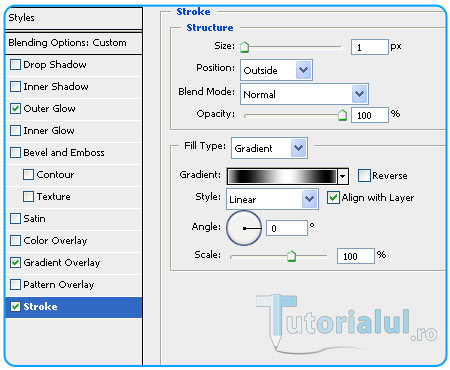The height and width of the screenshot is (370, 450).
Task: Select the Inner Glow row label
Action: pos(49,131)
